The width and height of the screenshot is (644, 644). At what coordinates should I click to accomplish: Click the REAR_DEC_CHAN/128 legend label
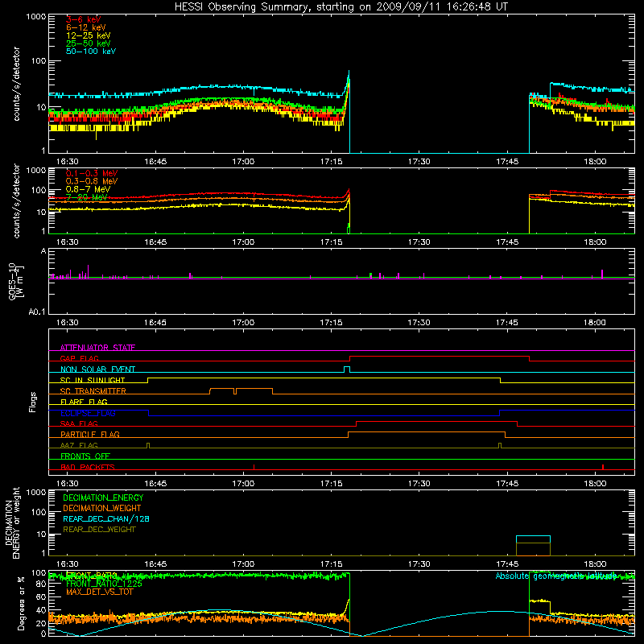tap(106, 518)
